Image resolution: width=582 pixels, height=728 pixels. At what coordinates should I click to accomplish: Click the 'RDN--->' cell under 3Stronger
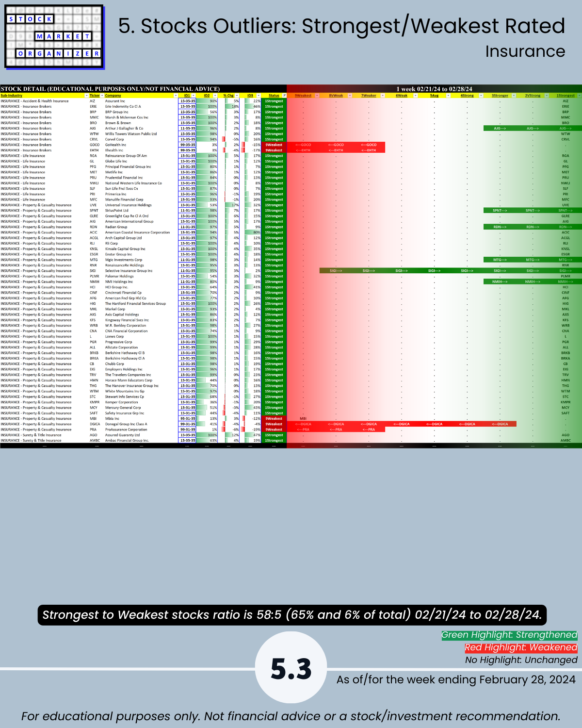(x=500, y=227)
